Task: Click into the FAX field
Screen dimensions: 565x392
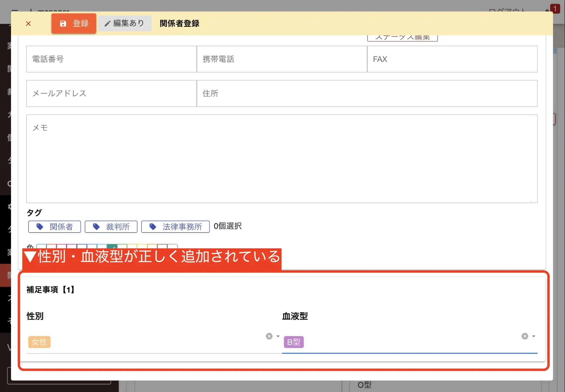Action: [x=452, y=59]
